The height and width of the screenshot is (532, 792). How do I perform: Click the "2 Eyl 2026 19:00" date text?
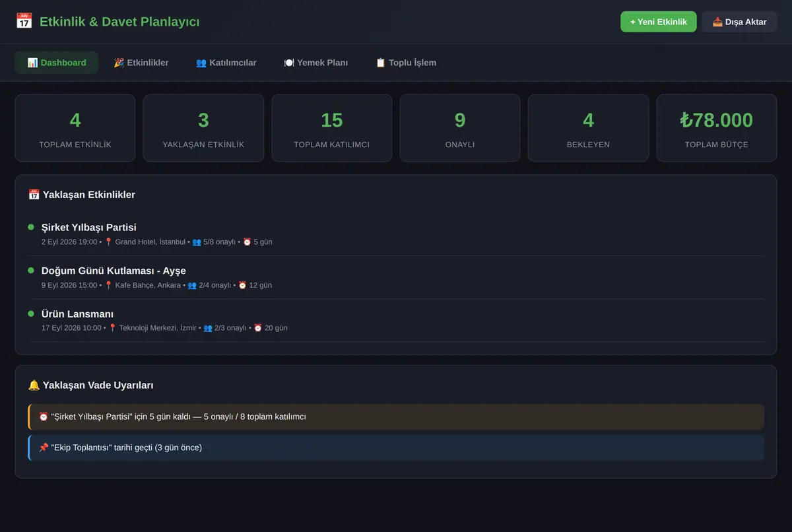pos(69,242)
